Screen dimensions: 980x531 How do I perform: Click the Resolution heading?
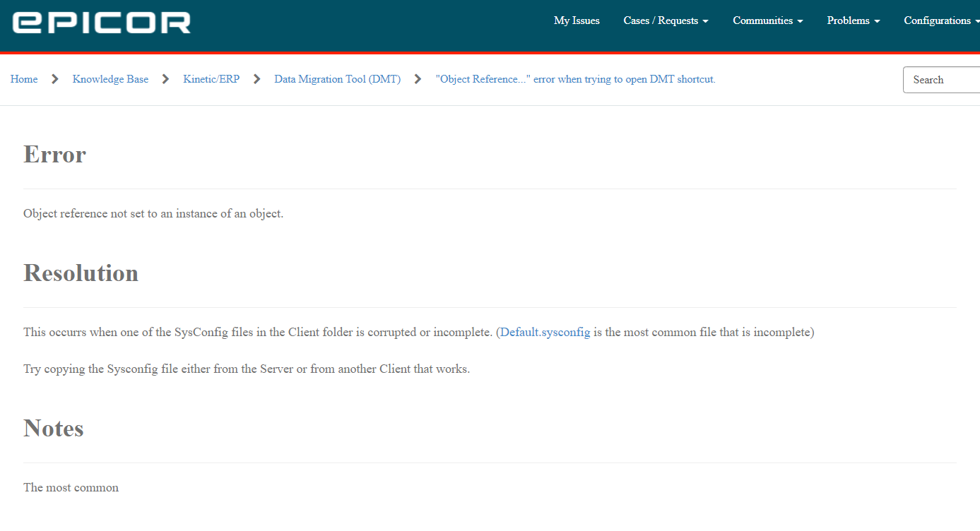tap(81, 273)
